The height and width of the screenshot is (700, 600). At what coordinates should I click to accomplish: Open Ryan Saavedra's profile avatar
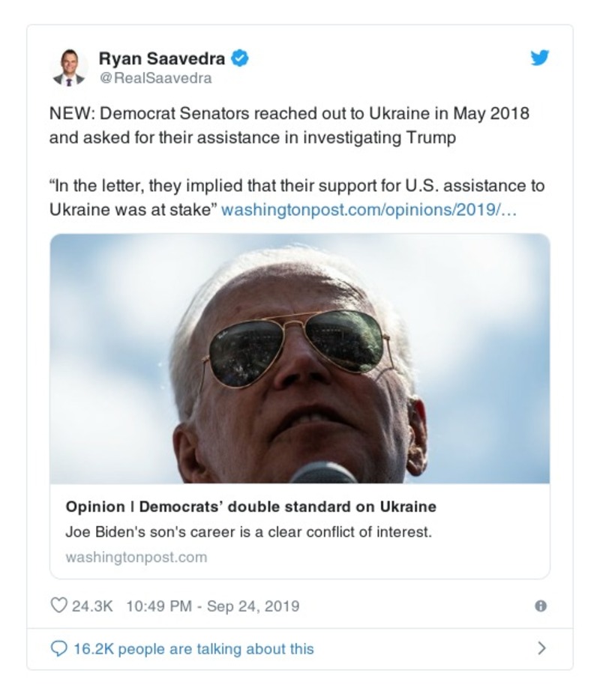tap(69, 67)
